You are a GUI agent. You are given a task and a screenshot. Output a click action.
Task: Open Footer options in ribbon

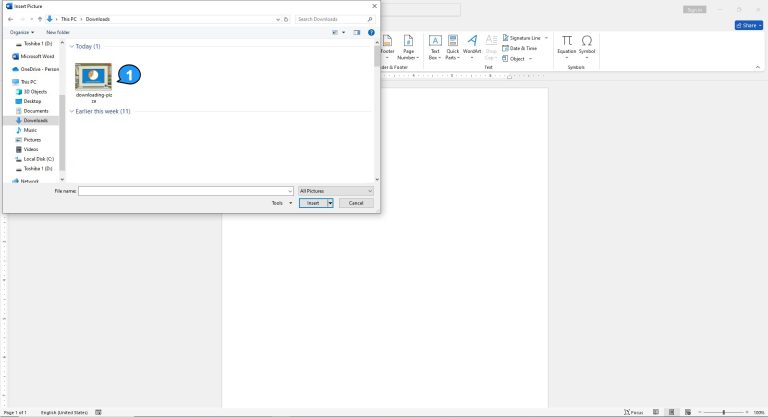pos(387,48)
